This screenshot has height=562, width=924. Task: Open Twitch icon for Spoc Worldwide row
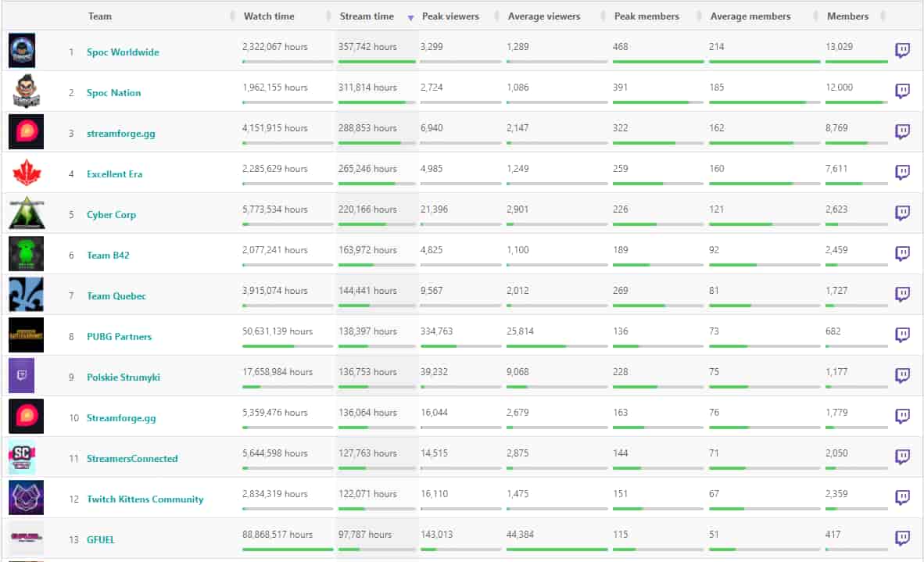pos(902,51)
